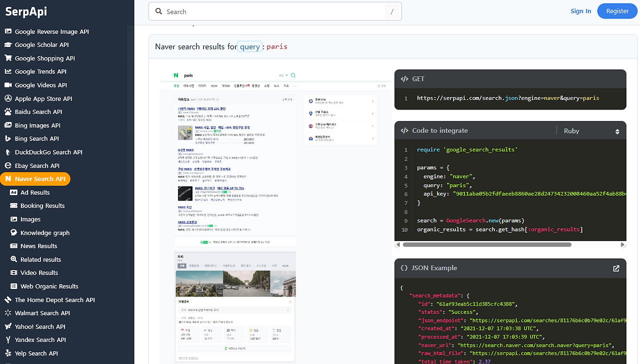Open Knowledge graph sub-section
The image size is (640, 364).
(x=45, y=233)
